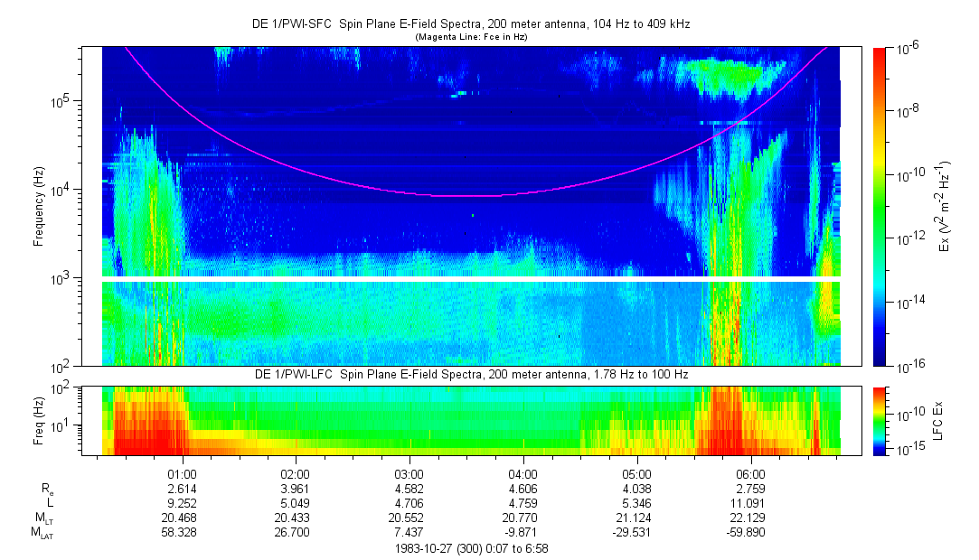Click the main SFC spectrogram title
Image resolution: width=979 pixels, height=560 pixels.
[470, 24]
